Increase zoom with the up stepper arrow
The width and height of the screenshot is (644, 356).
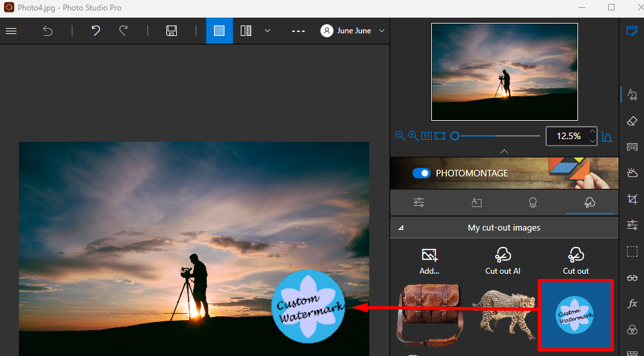(x=592, y=131)
